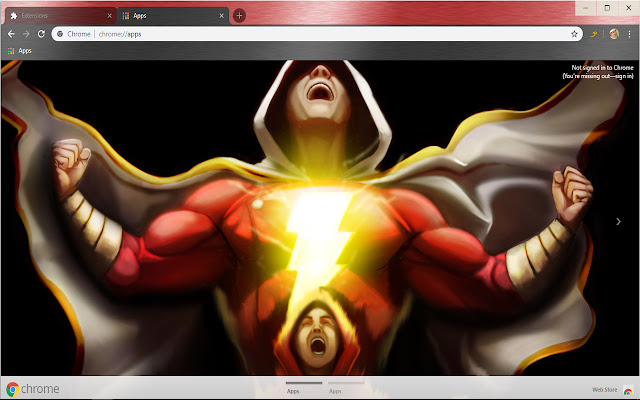Click the Not signed in to Chrome link
This screenshot has height=400, width=640.
click(x=598, y=72)
